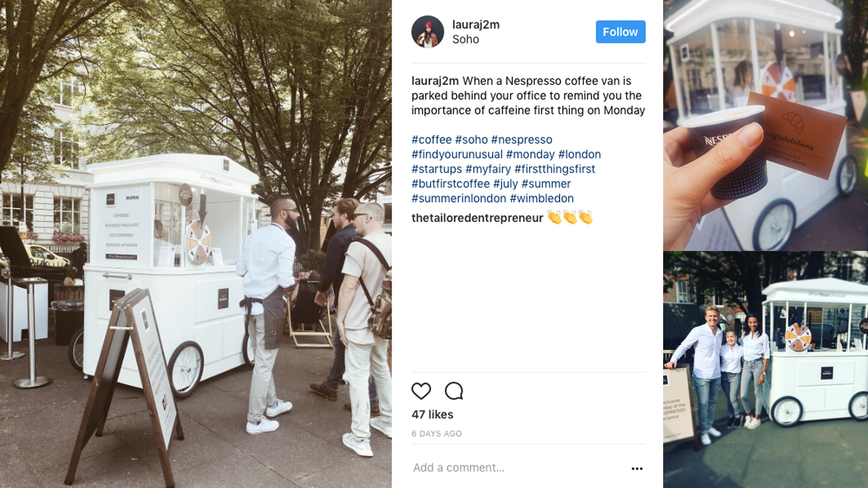Open the #butfirstcoffee hashtag
The height and width of the screenshot is (488, 868).
tap(451, 184)
